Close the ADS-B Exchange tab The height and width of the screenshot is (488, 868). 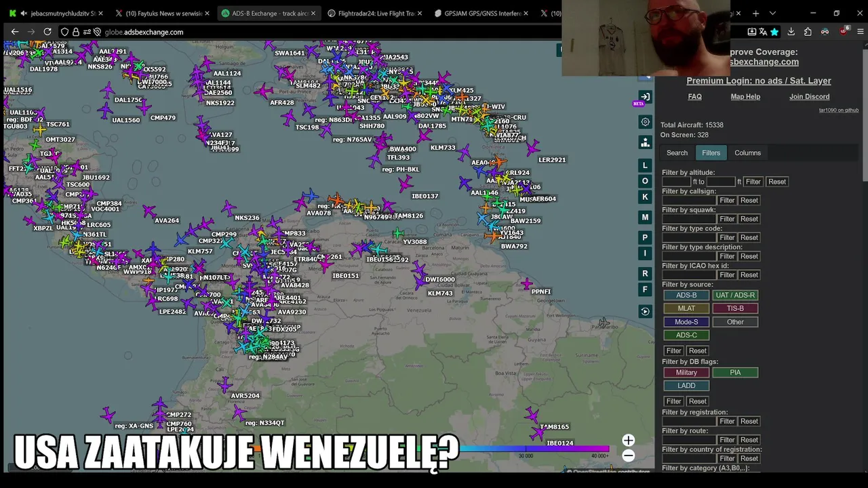tap(313, 13)
